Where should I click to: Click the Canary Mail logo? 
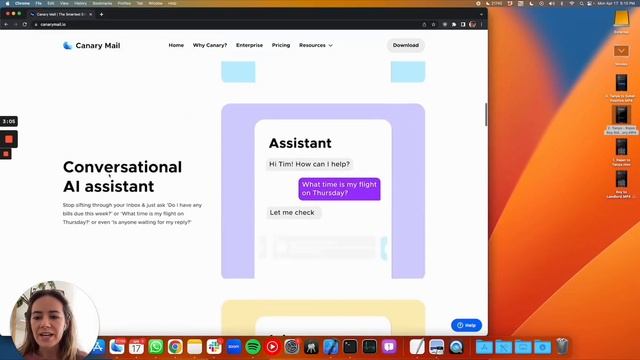tap(91, 45)
